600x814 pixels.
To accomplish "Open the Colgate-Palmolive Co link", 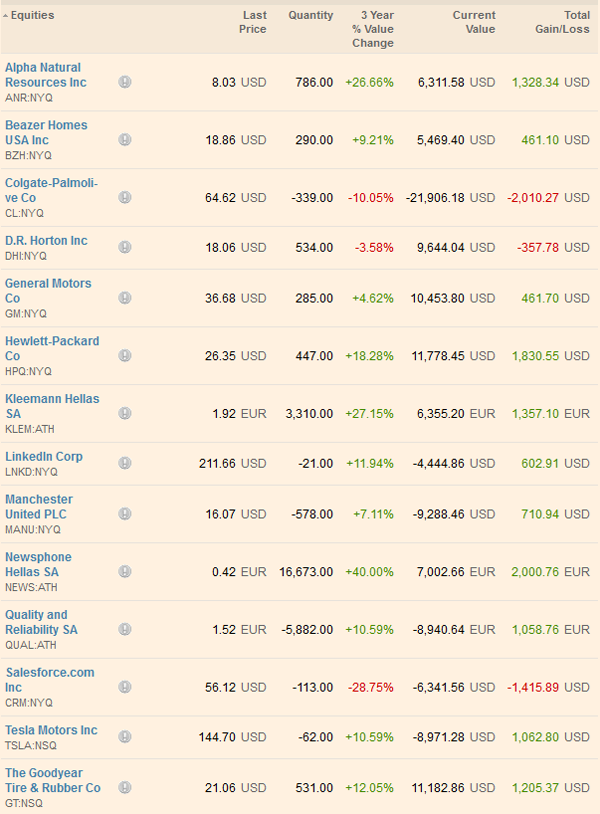I will [x=51, y=190].
